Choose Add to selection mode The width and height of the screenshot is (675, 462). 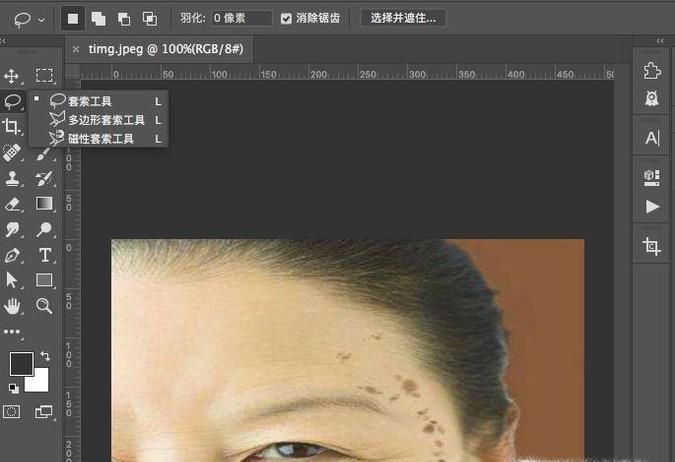point(99,19)
